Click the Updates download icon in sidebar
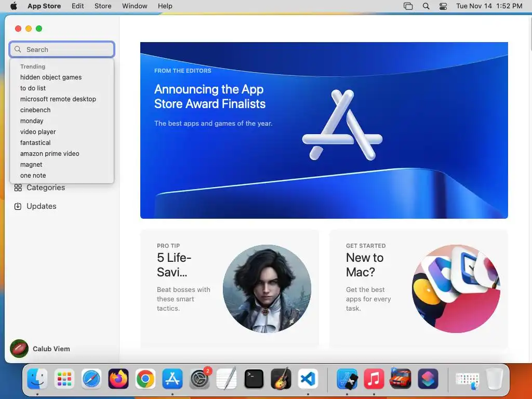The image size is (532, 399). point(18,206)
